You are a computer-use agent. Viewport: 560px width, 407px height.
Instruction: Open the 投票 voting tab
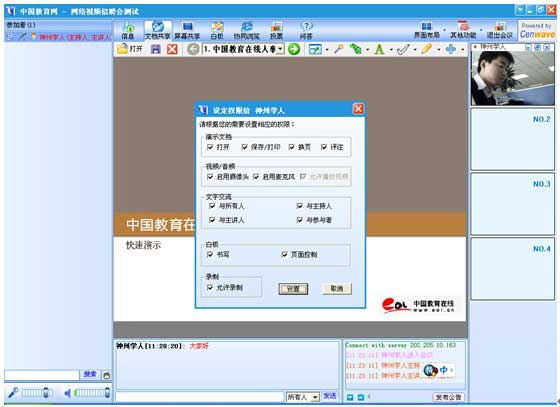(276, 30)
